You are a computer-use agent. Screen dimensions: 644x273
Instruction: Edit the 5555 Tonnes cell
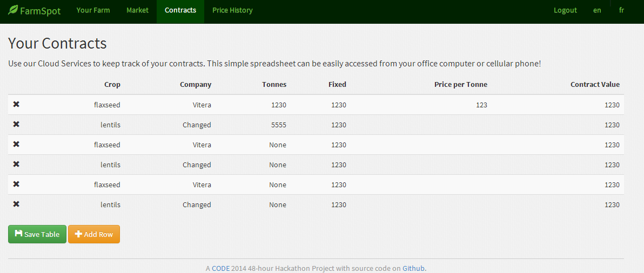click(278, 125)
